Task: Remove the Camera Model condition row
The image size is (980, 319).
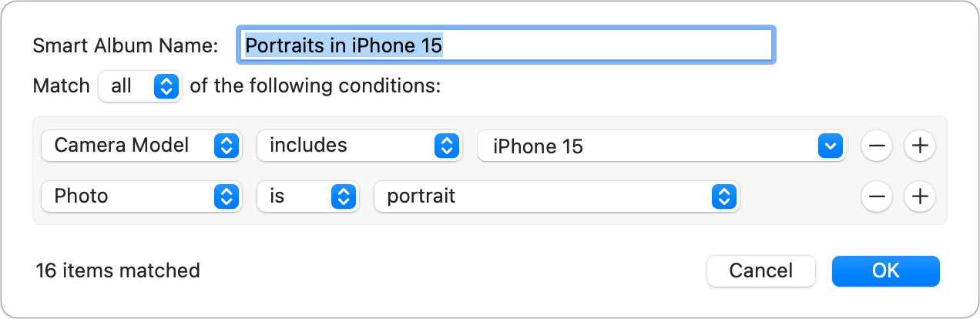Action: [877, 146]
